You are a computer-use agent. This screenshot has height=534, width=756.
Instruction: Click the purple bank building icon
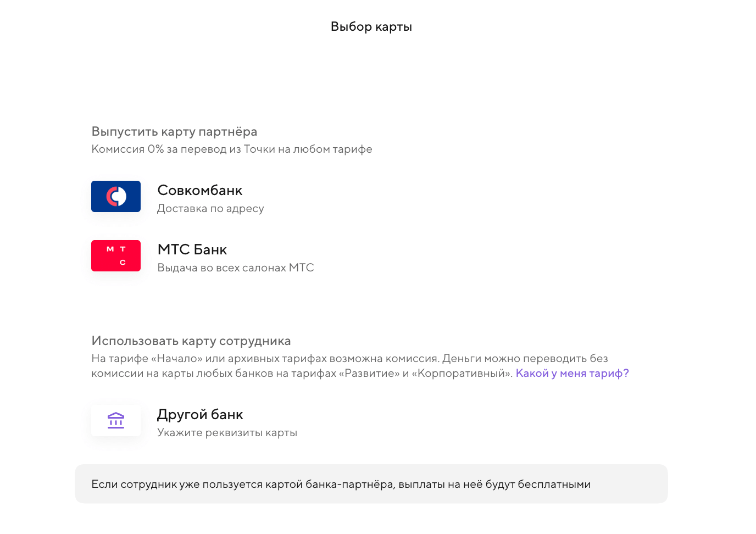116,421
